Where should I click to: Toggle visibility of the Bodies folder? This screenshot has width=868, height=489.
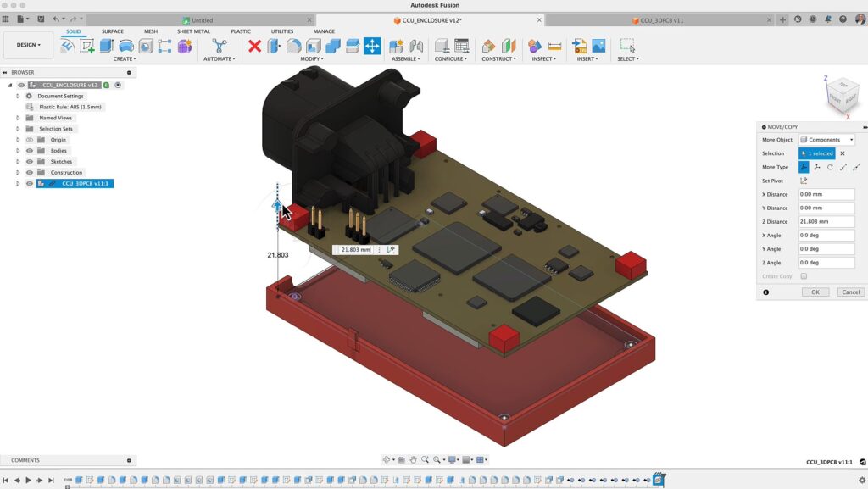30,151
